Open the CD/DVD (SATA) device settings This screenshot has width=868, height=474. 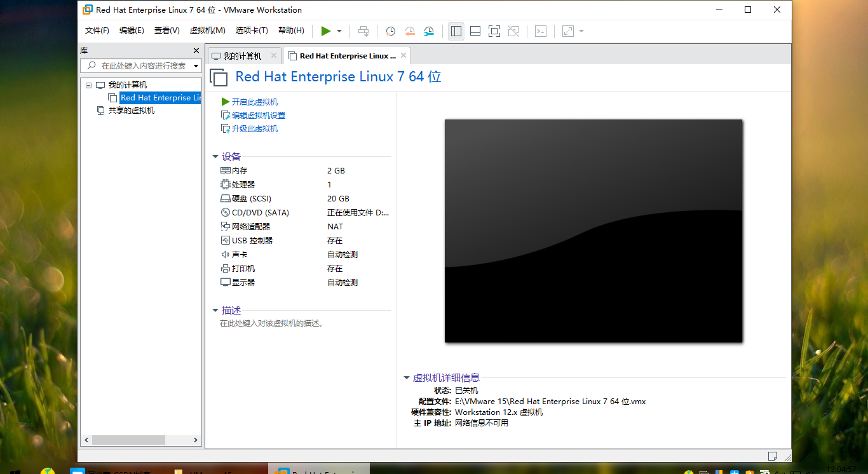click(259, 212)
